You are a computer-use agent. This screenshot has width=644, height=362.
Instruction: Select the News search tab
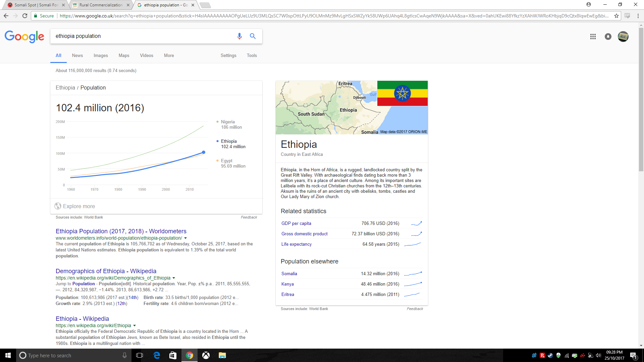[x=77, y=56]
